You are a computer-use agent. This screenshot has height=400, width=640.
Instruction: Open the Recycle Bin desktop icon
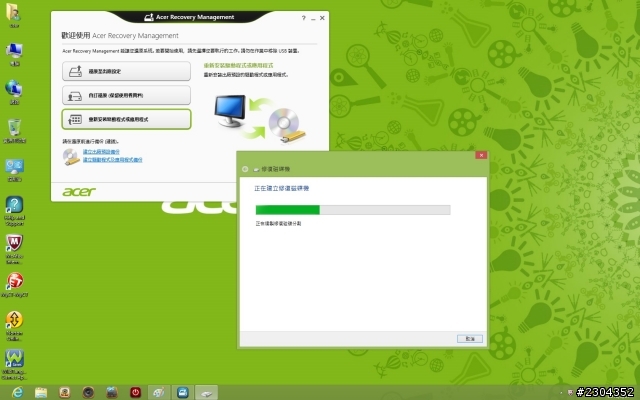click(x=14, y=131)
